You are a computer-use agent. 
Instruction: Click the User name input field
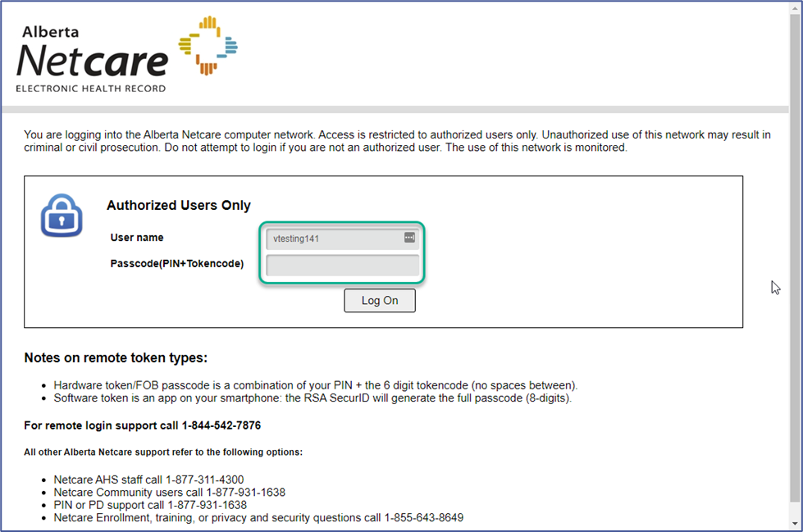(342, 239)
